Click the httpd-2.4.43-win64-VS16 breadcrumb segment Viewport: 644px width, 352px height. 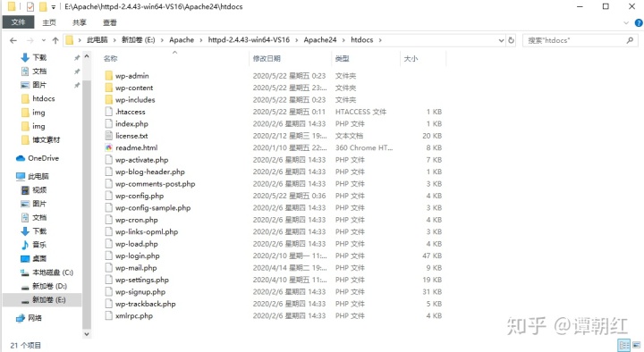(249, 40)
